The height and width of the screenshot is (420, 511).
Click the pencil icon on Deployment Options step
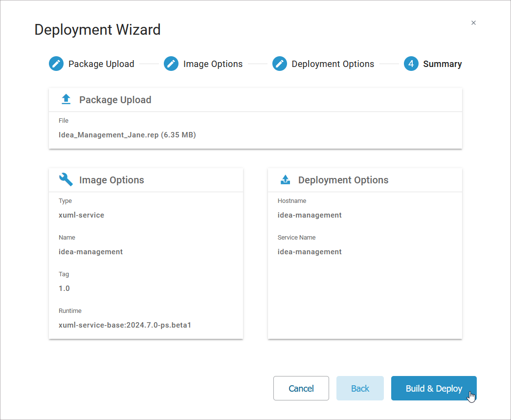tap(279, 64)
